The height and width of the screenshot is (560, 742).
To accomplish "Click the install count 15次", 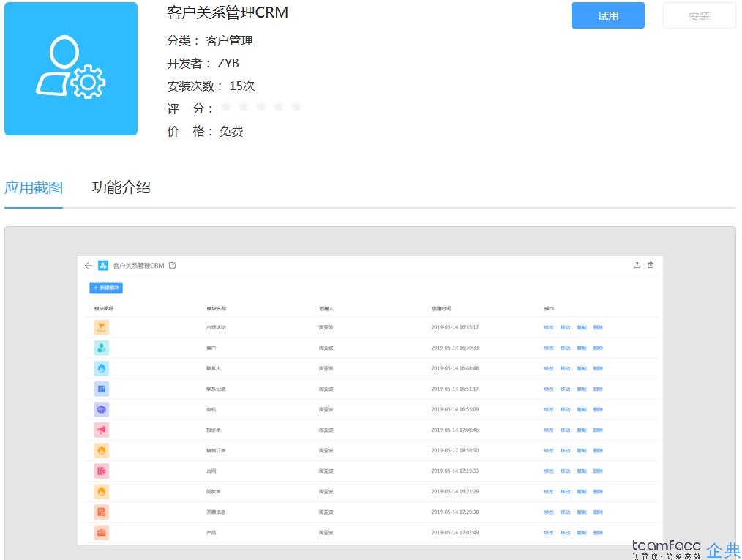I will pyautogui.click(x=241, y=86).
